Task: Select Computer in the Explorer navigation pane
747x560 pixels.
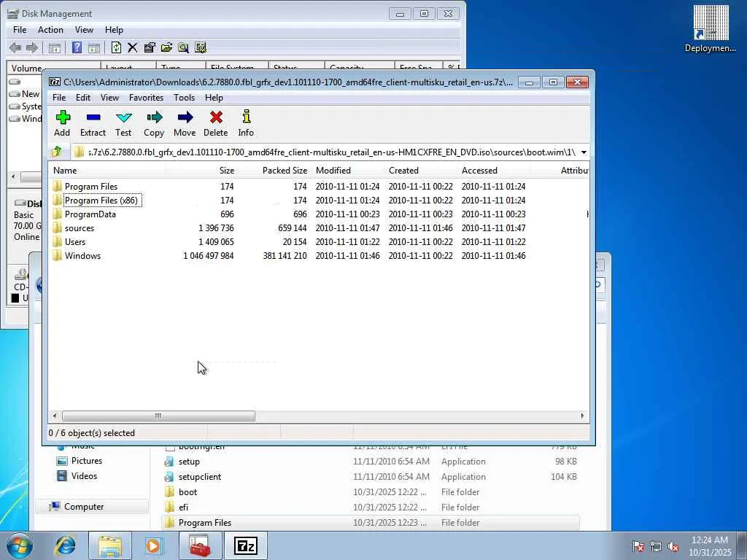Action: [84, 507]
